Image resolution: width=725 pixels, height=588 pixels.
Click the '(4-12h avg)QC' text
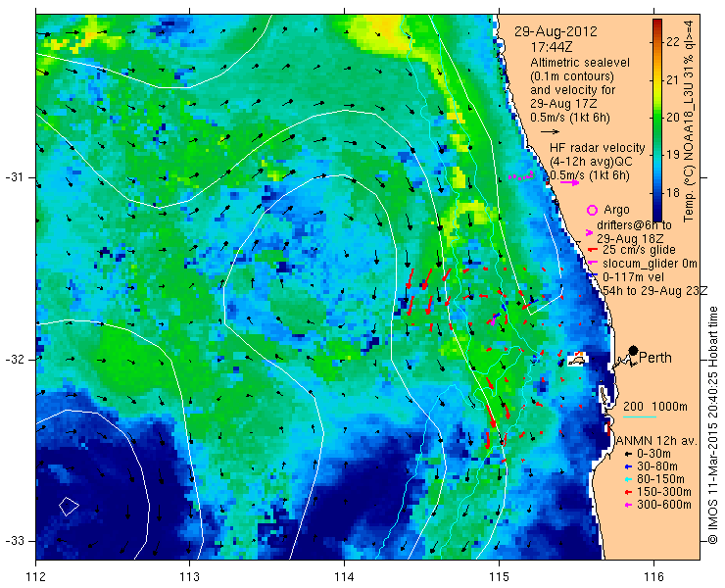tap(590, 162)
